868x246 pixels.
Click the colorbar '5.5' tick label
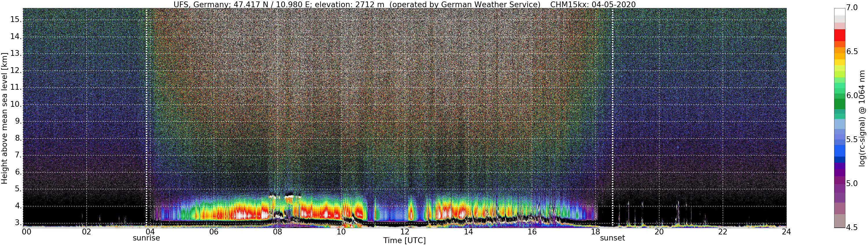pyautogui.click(x=852, y=139)
